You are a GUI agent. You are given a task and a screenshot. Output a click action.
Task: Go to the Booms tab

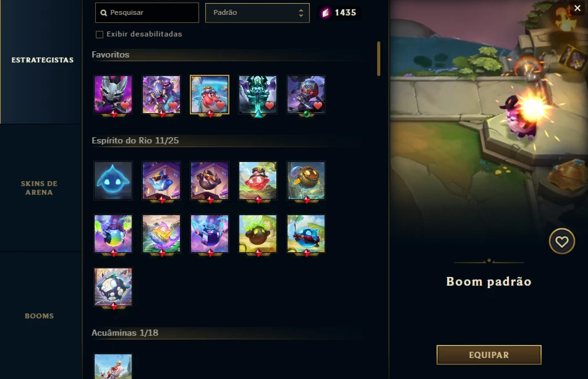pos(40,316)
